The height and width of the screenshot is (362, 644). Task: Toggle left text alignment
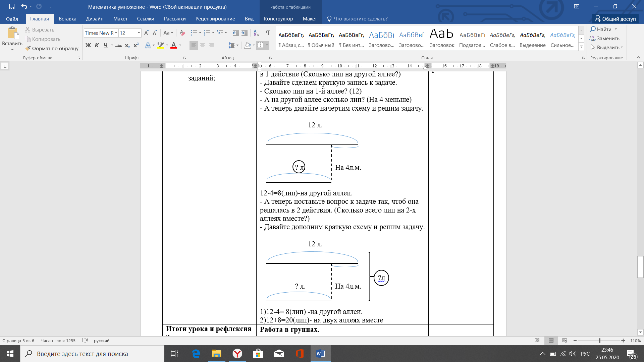tap(194, 45)
